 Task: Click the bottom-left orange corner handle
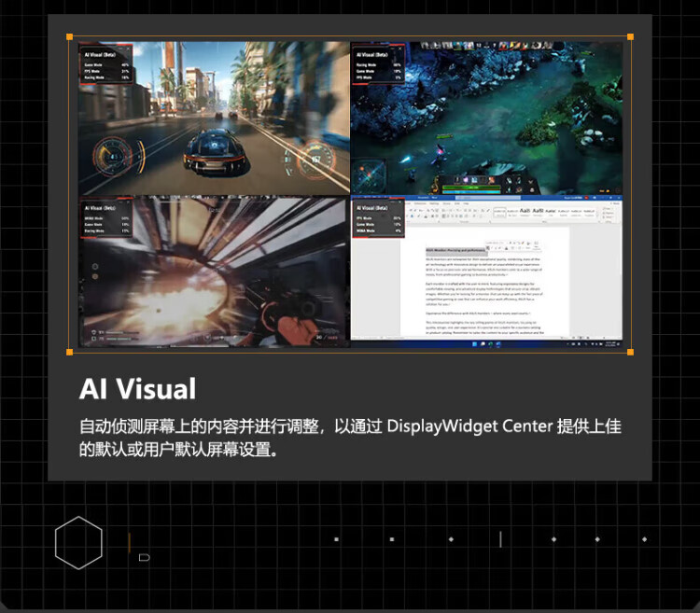coord(69,352)
